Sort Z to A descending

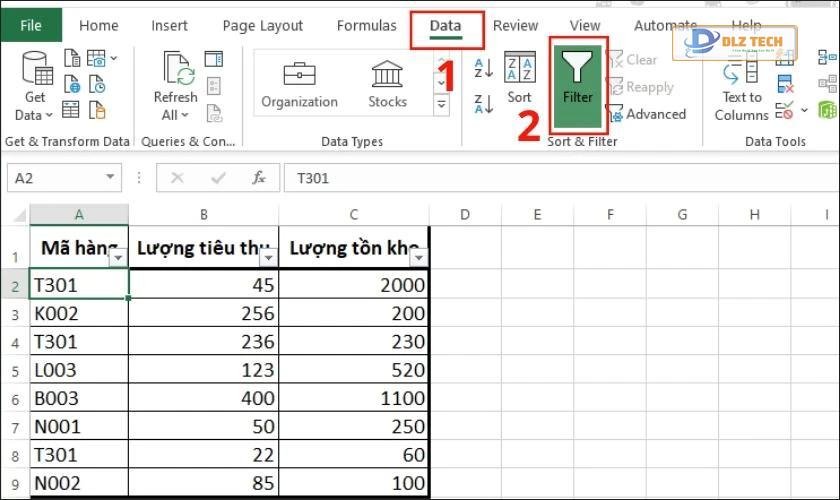click(x=484, y=103)
